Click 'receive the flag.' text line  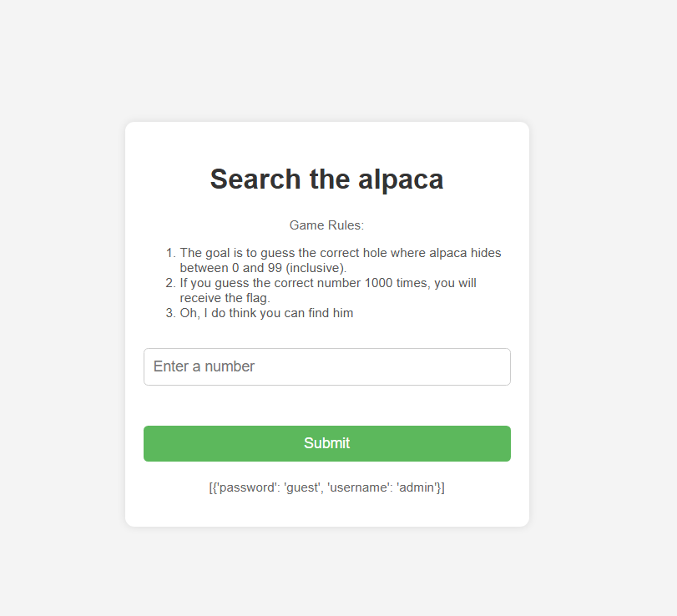point(225,298)
